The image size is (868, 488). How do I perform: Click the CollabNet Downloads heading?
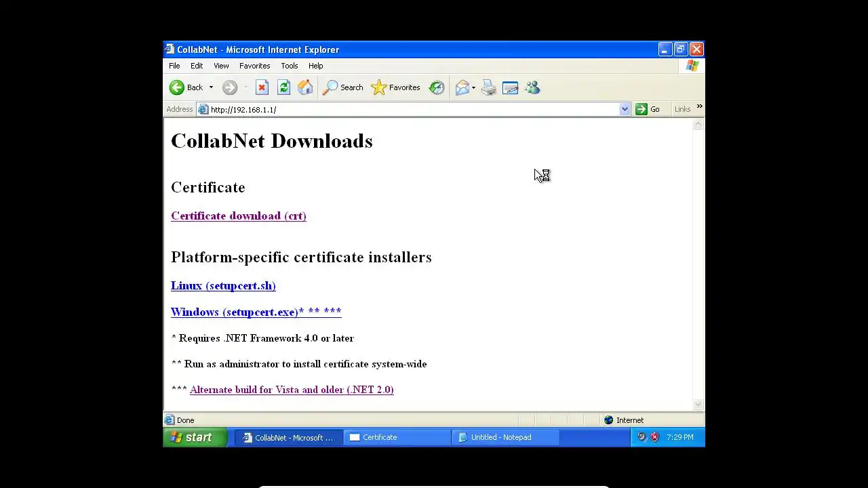[x=272, y=141]
